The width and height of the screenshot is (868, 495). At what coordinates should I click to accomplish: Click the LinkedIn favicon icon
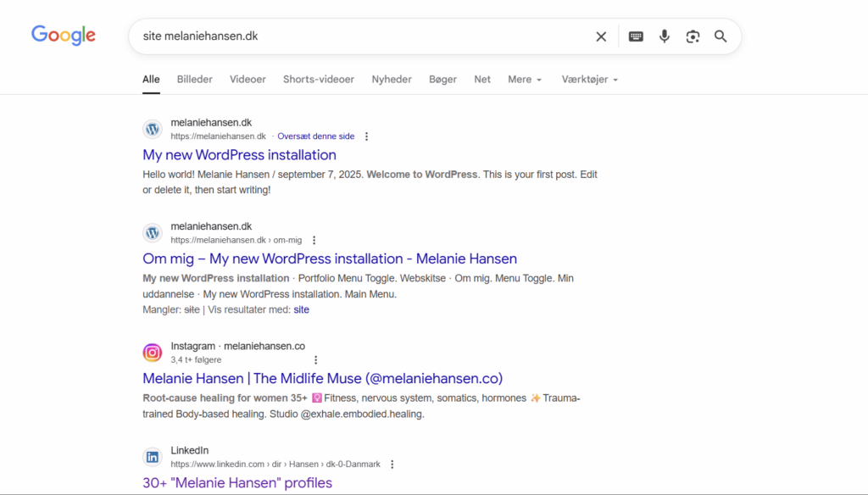[153, 458]
